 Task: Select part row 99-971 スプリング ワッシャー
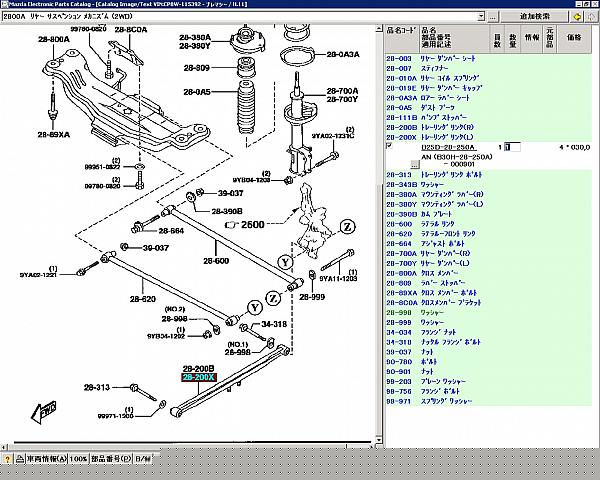point(488,401)
